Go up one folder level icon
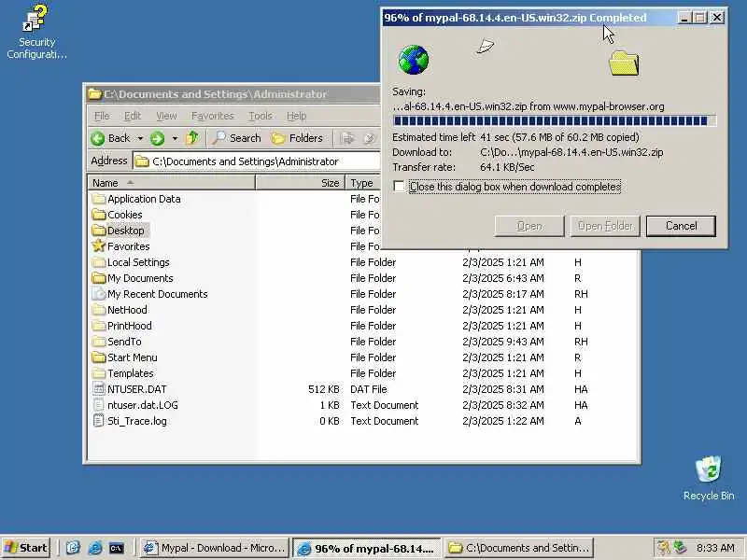This screenshot has width=747, height=560. (192, 138)
